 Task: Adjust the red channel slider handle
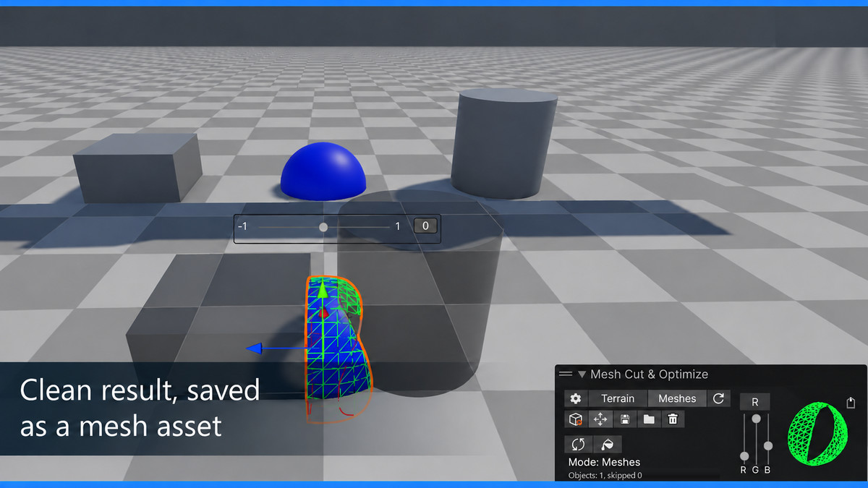tap(744, 456)
